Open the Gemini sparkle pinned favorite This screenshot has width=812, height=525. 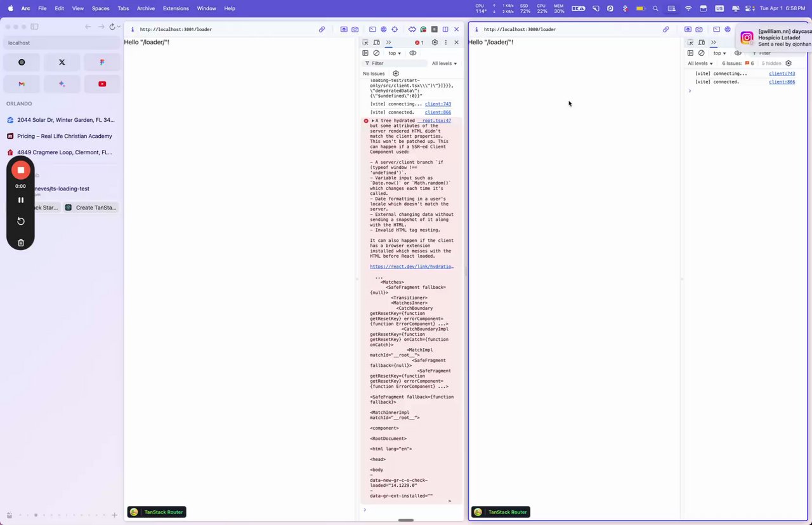point(62,84)
